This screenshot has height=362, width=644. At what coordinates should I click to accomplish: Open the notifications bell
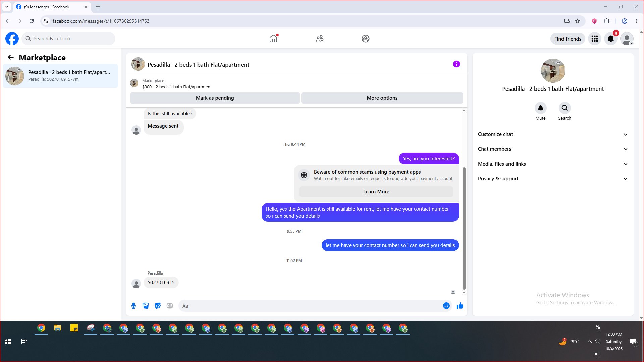point(611,39)
